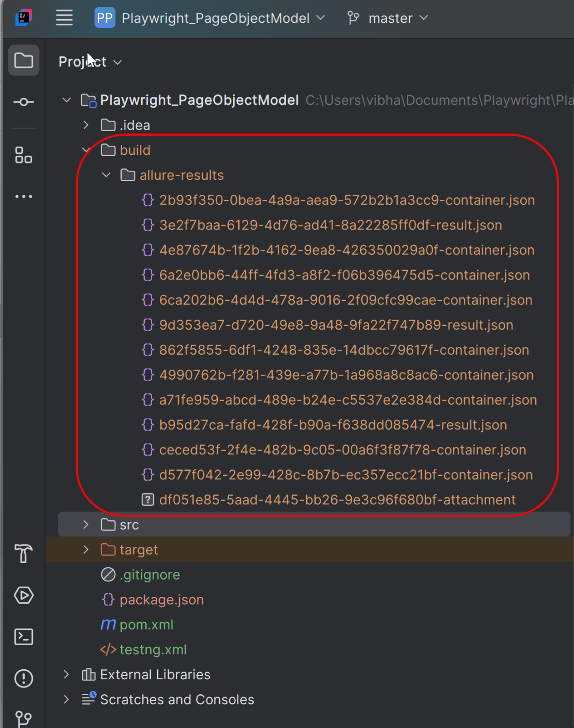Select file 4e87674b-1f2b container.json
574x728 pixels.
338,250
